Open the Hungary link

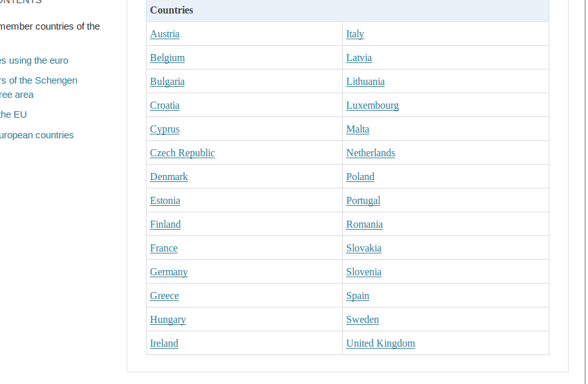[168, 320]
